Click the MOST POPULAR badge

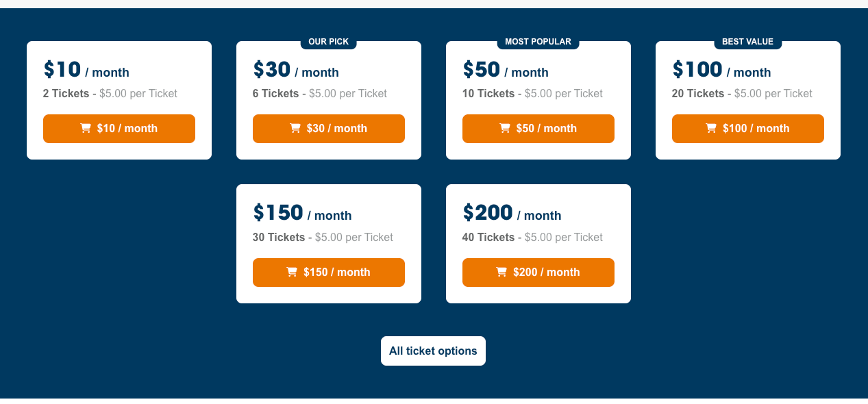(538, 42)
